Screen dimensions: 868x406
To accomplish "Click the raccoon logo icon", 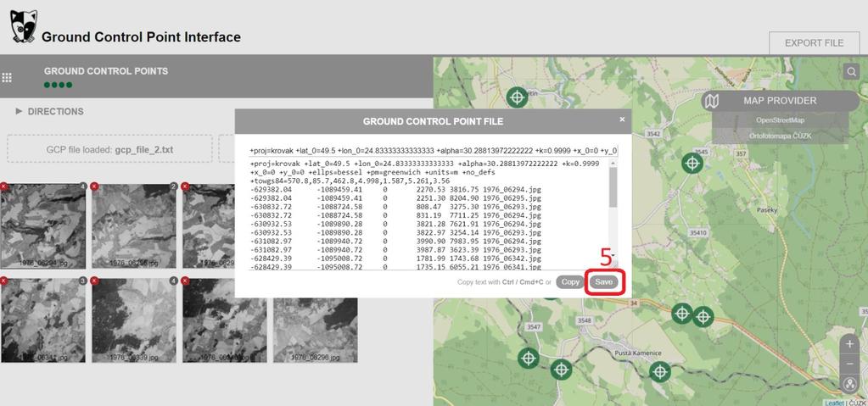I will click(x=24, y=26).
